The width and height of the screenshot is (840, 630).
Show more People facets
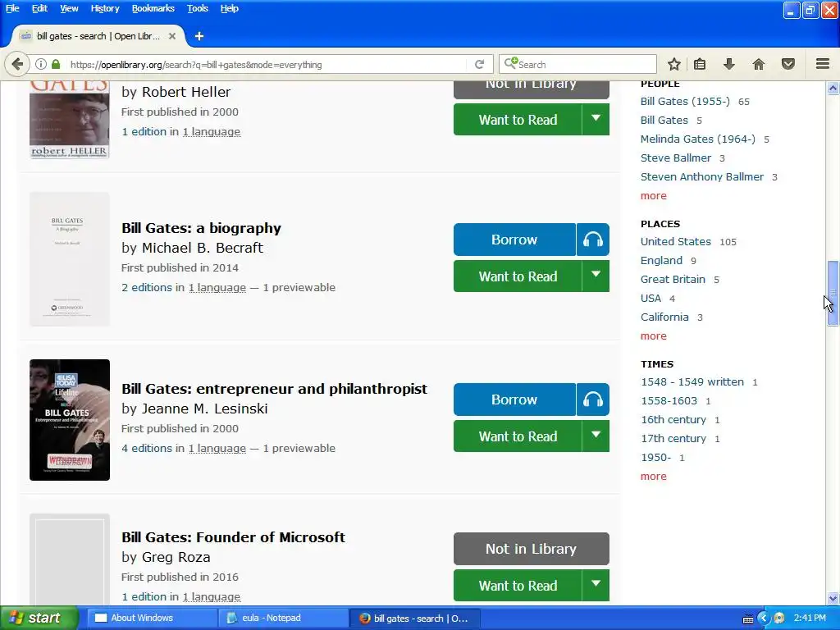click(x=654, y=195)
